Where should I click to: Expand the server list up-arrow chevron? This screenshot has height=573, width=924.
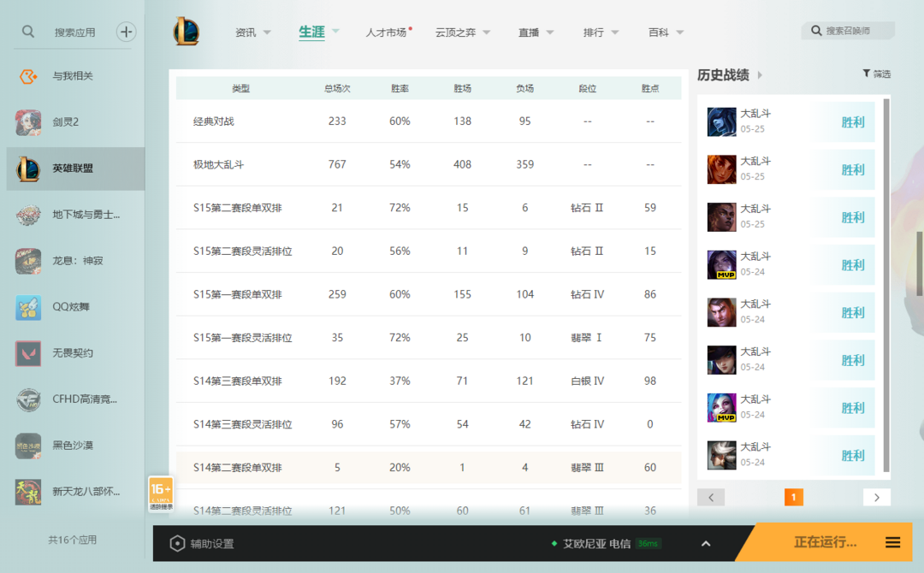pos(706,544)
